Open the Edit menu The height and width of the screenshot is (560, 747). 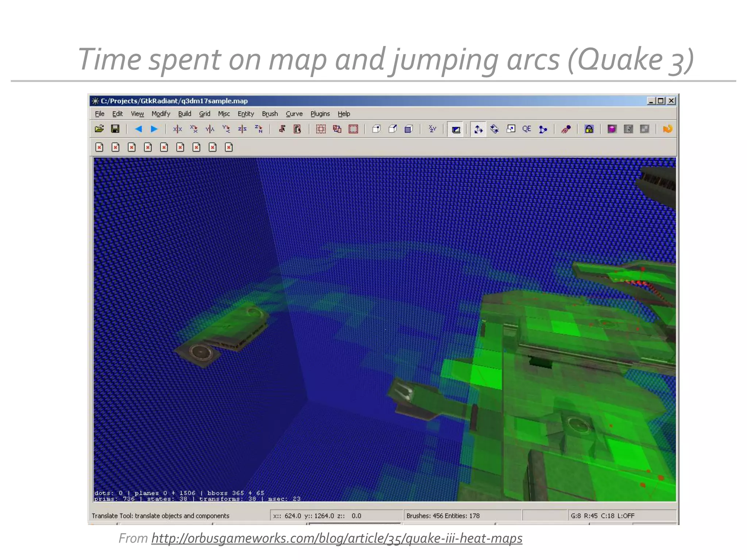click(117, 114)
